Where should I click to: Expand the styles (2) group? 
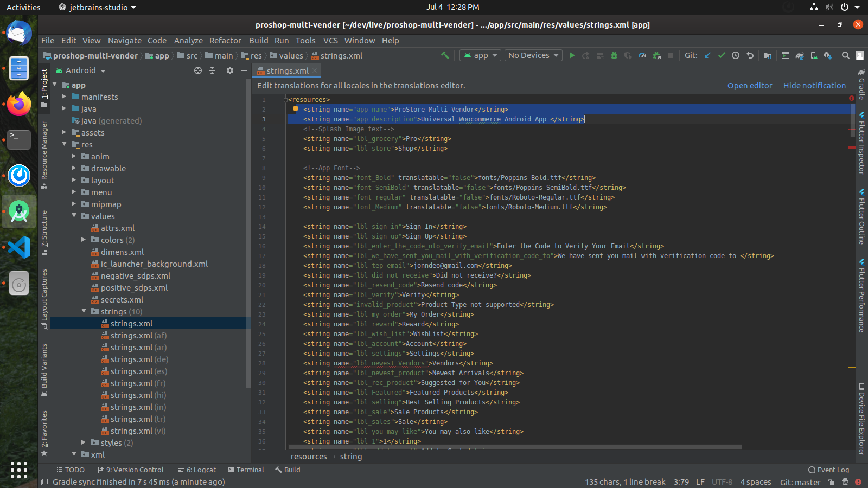(84, 442)
